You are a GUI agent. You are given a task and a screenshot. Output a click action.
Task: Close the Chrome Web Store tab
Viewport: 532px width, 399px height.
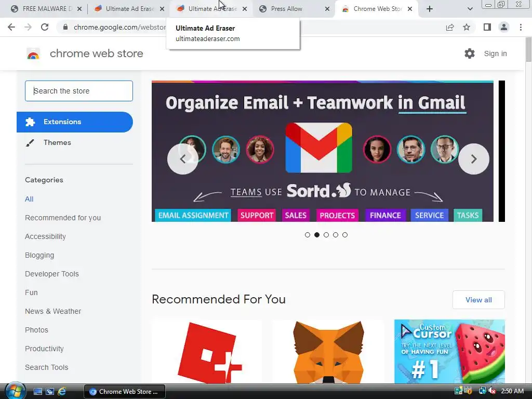pyautogui.click(x=410, y=9)
